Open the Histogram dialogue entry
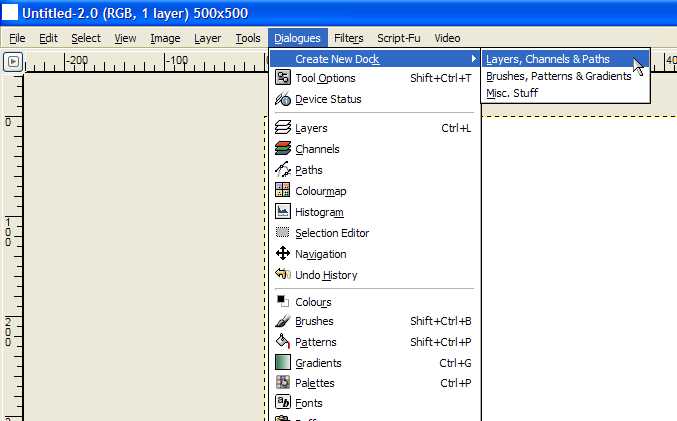Screen dimensions: 677x421 (x=375, y=212)
